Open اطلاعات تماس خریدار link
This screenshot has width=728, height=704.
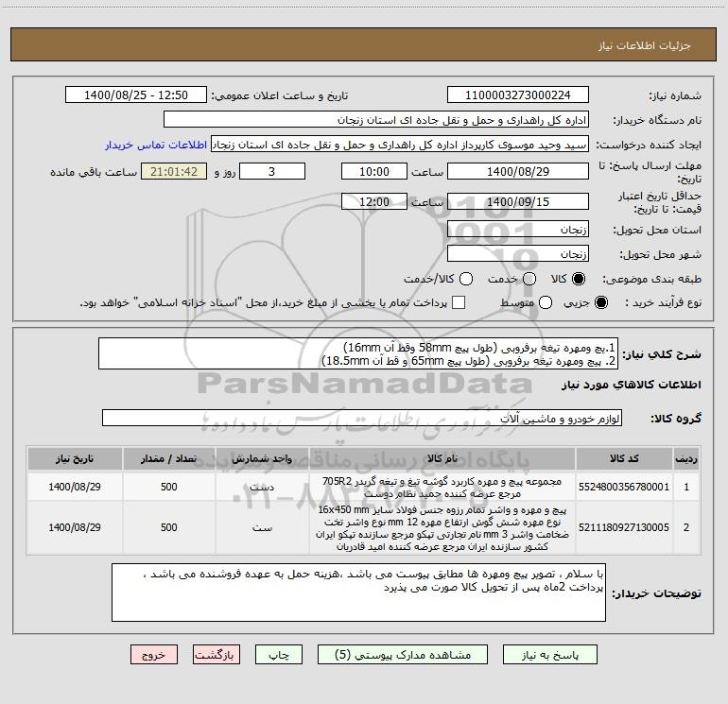click(156, 145)
